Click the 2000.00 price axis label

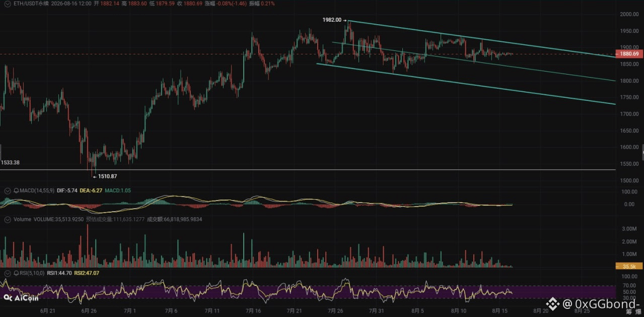point(629,14)
